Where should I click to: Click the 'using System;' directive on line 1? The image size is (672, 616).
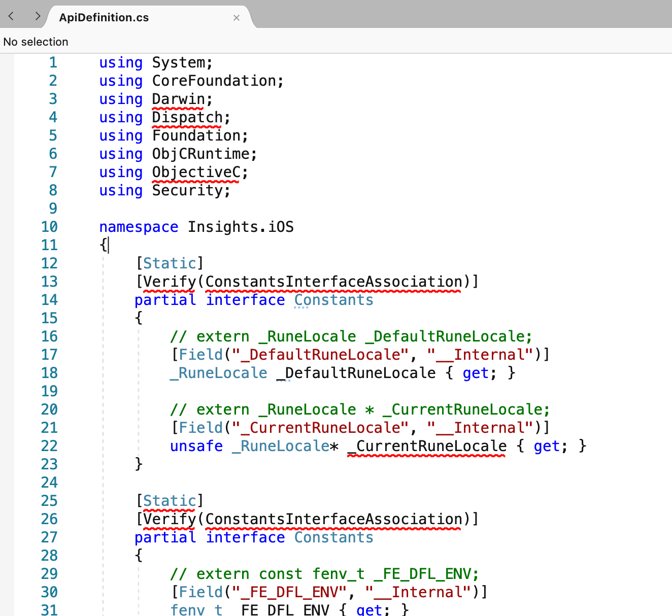155,62
